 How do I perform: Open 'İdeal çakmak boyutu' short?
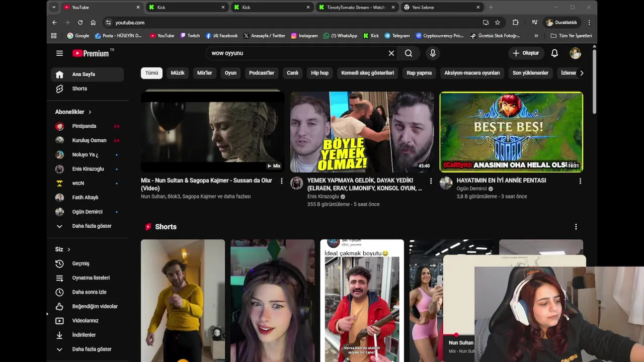pyautogui.click(x=362, y=301)
